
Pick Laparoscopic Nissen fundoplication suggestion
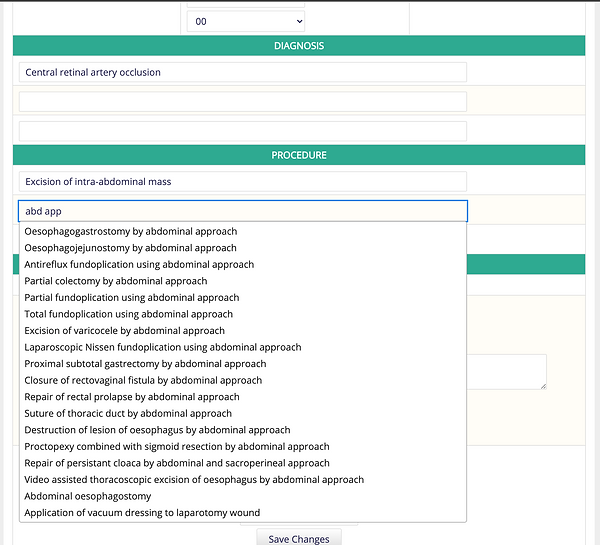coord(243,347)
